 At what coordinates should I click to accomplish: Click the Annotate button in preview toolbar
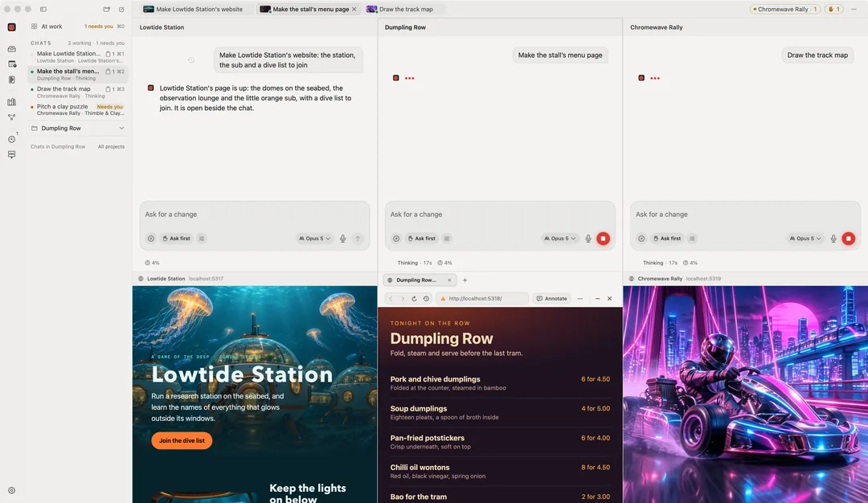pos(551,298)
